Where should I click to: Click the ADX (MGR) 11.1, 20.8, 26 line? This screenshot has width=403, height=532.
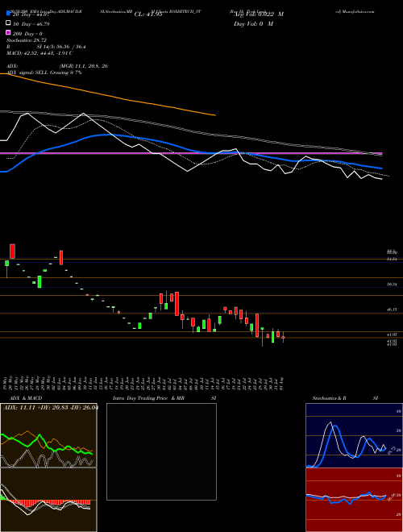[57, 66]
